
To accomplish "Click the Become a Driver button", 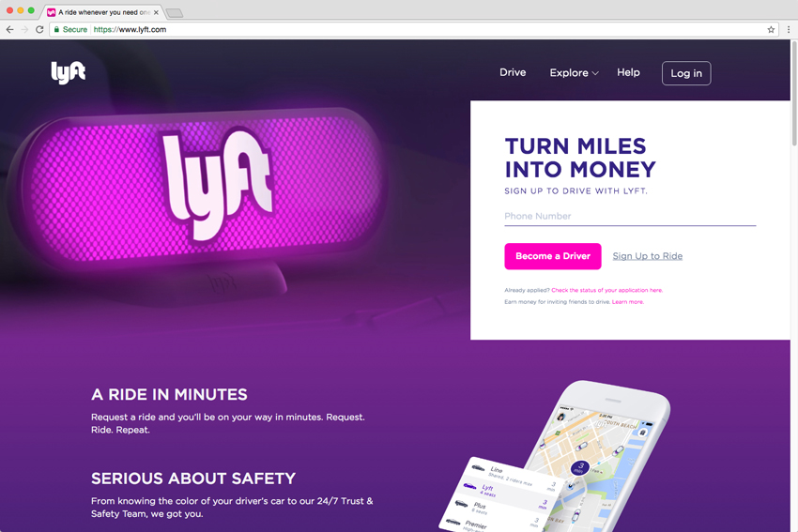I will coord(553,256).
